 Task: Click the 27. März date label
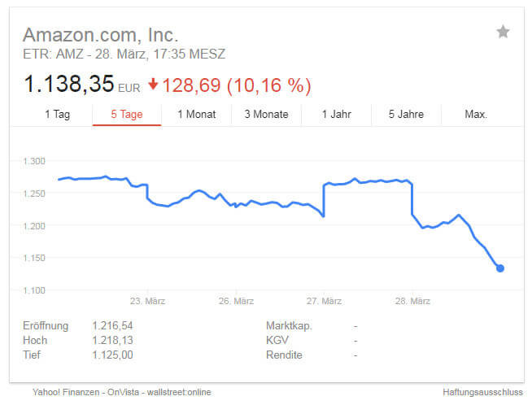tap(325, 301)
